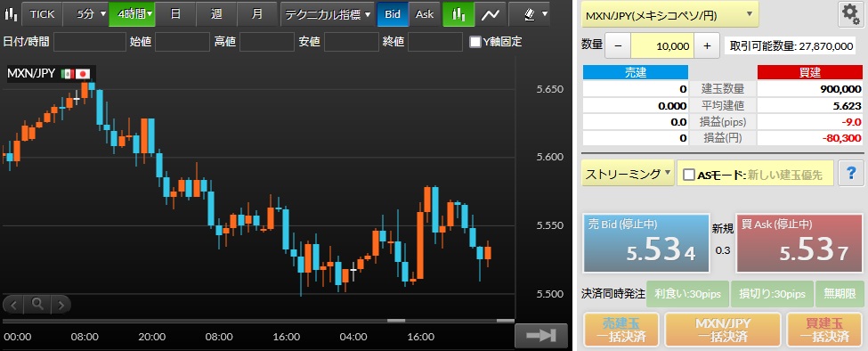Select the Ask price toggle

[x=425, y=14]
